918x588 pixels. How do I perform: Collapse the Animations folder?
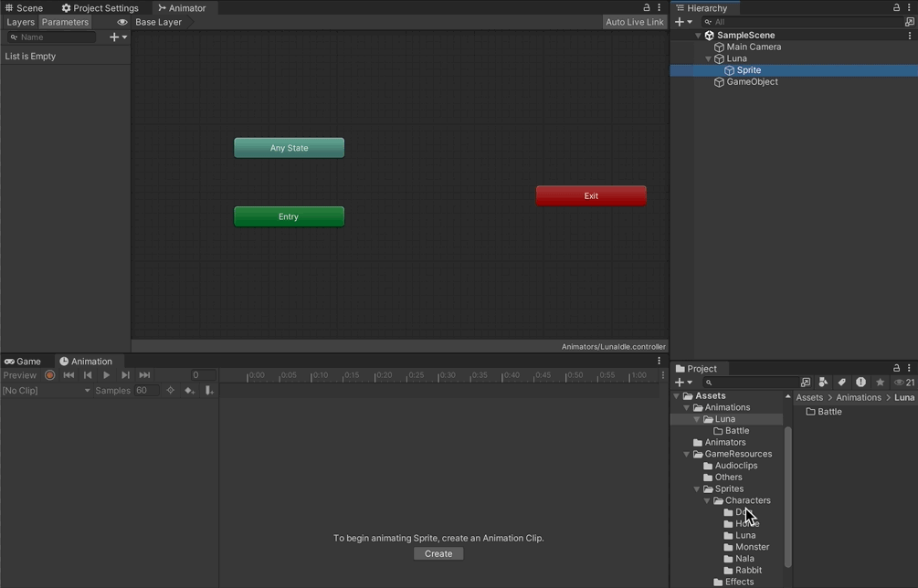pos(687,408)
